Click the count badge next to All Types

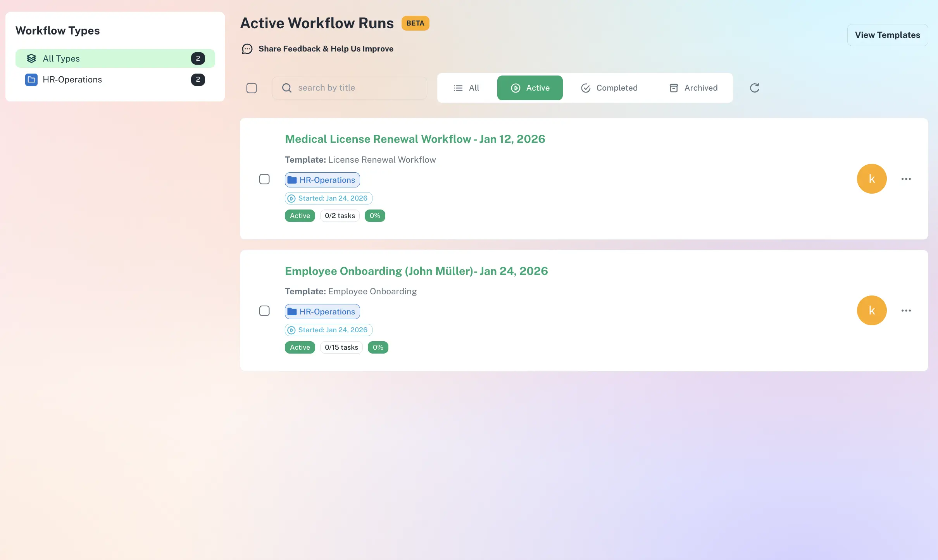coord(198,58)
